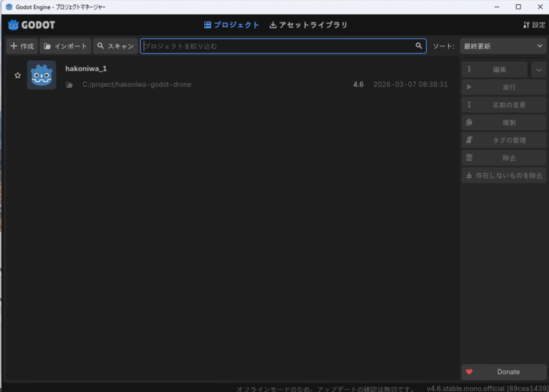549x392 pixels.
Task: Click the 実行 (Run) play button
Action: coord(503,87)
